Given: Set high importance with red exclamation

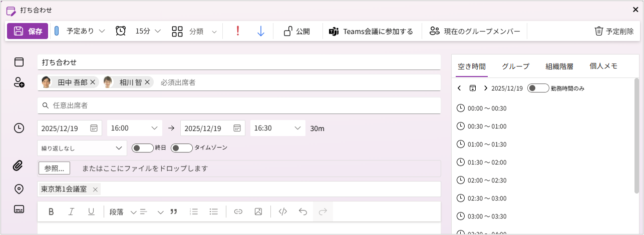Looking at the screenshot, I should (238, 31).
